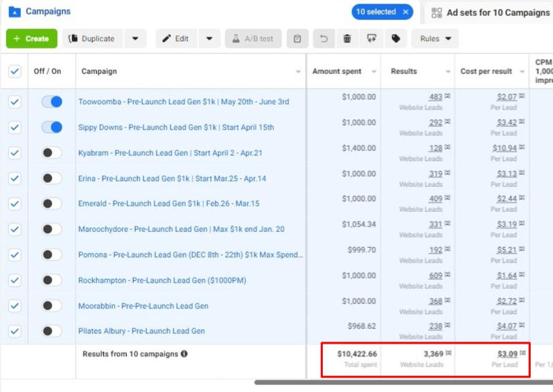This screenshot has height=392, width=553.
Task: Turn on the Erina campaign switch
Action: click(x=52, y=179)
